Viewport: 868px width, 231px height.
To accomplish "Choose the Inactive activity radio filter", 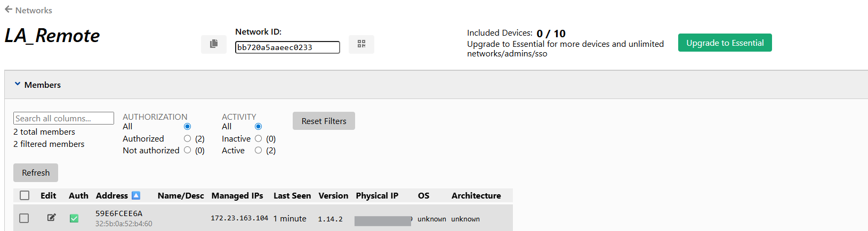I will pyautogui.click(x=258, y=138).
